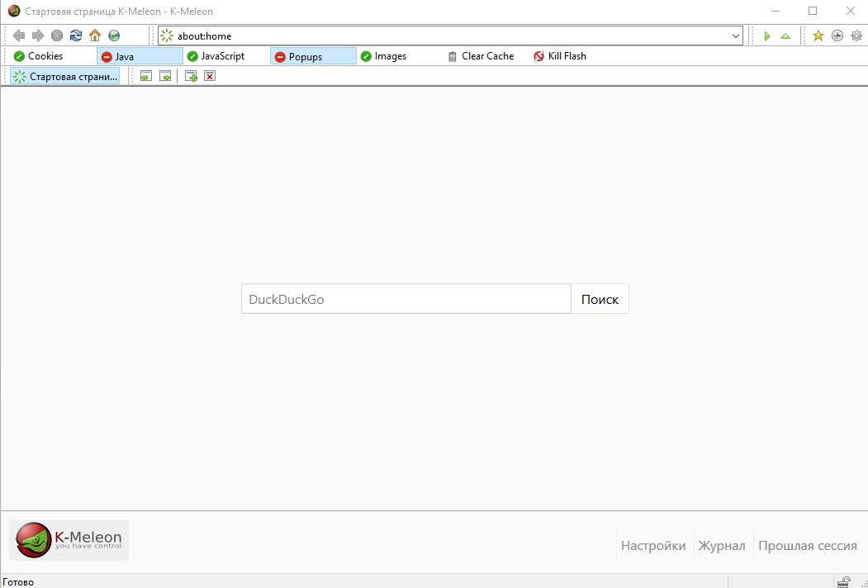Toggle the Java privacy setting
Screen dimensions: 868x588
click(x=140, y=56)
